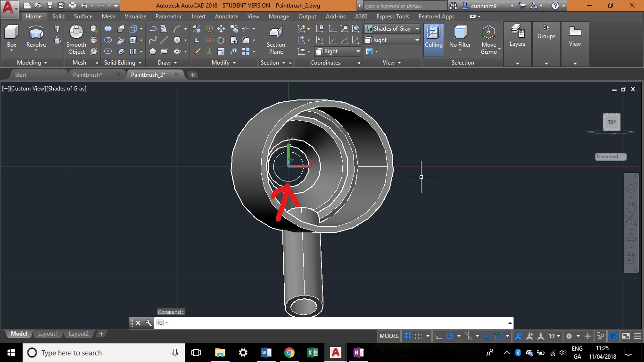The width and height of the screenshot is (644, 362).
Task: Click the Pan hand icon in navigation bar
Action: (631, 207)
